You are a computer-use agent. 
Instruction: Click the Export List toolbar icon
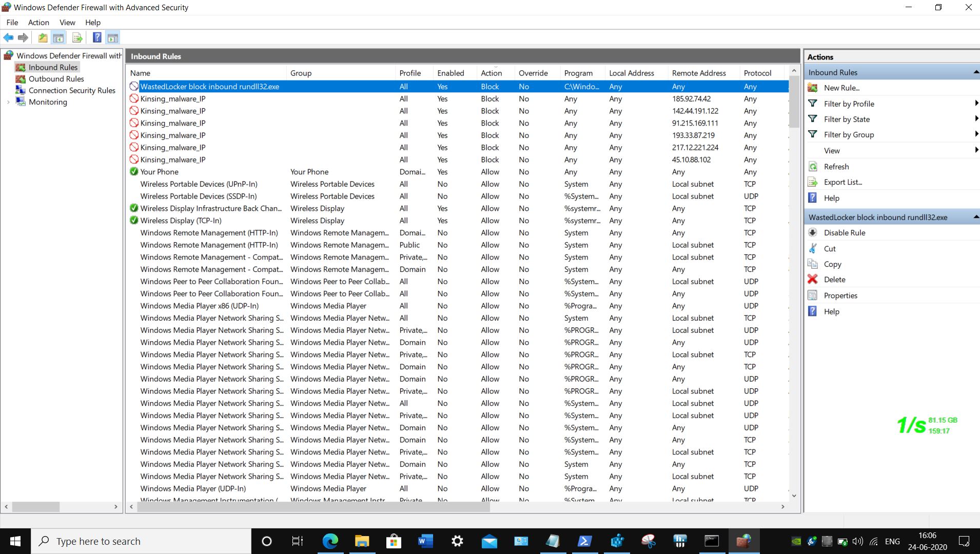tap(77, 37)
